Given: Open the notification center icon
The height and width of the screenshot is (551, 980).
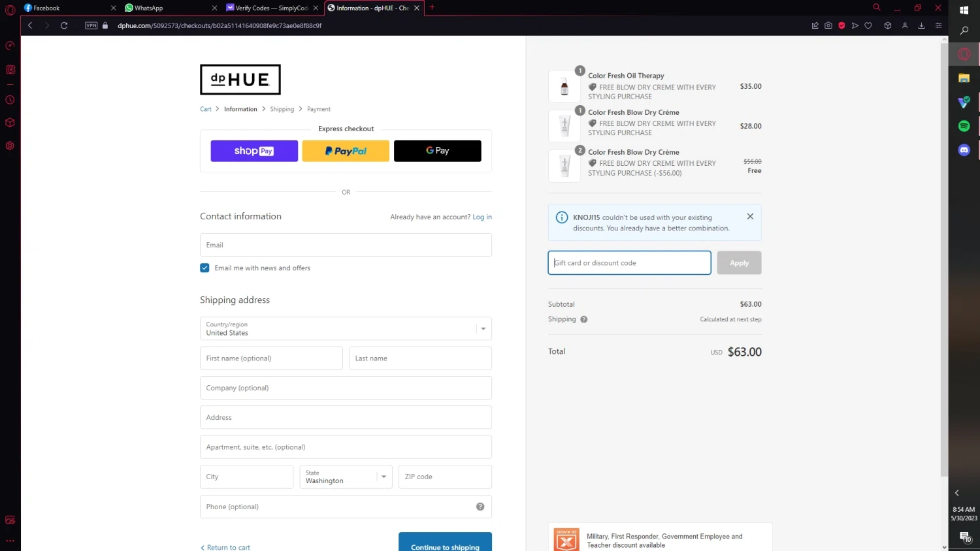Looking at the screenshot, I should (965, 537).
